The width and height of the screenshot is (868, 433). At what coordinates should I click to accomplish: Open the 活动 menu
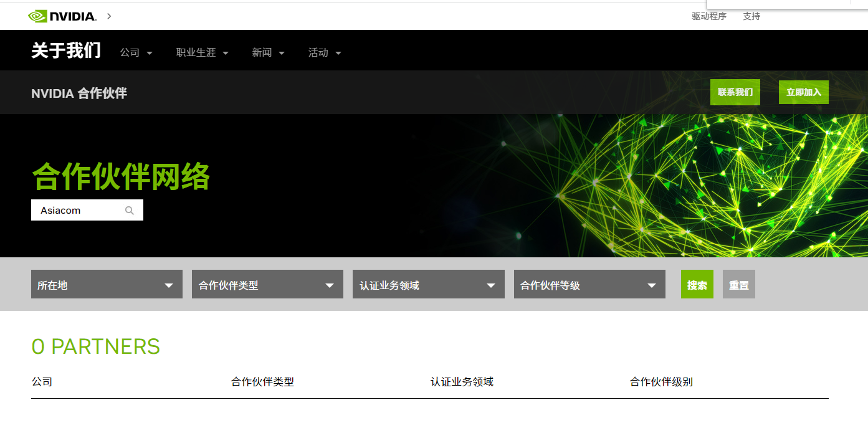(x=325, y=53)
